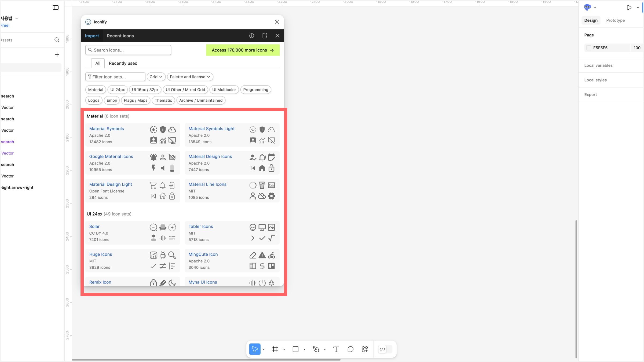Image resolution: width=644 pixels, height=362 pixels.
Task: Expand the file name dropdown chevron
Action: [x=17, y=19]
